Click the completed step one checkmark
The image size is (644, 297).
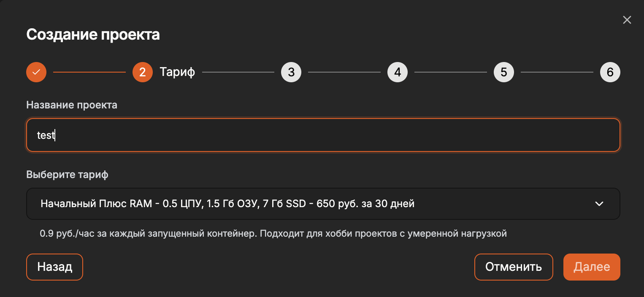click(x=36, y=72)
